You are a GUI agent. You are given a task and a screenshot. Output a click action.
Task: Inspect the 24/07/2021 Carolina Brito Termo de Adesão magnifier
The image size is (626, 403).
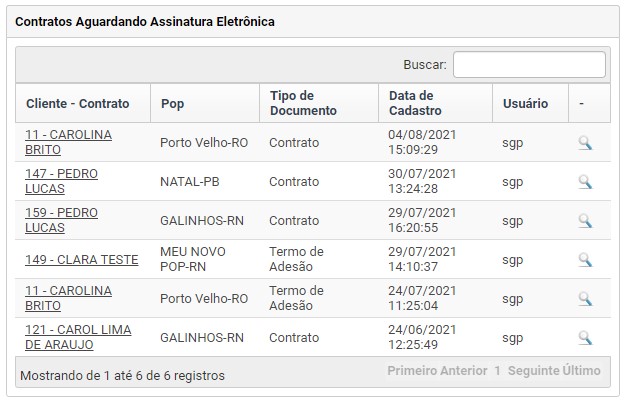tap(585, 298)
